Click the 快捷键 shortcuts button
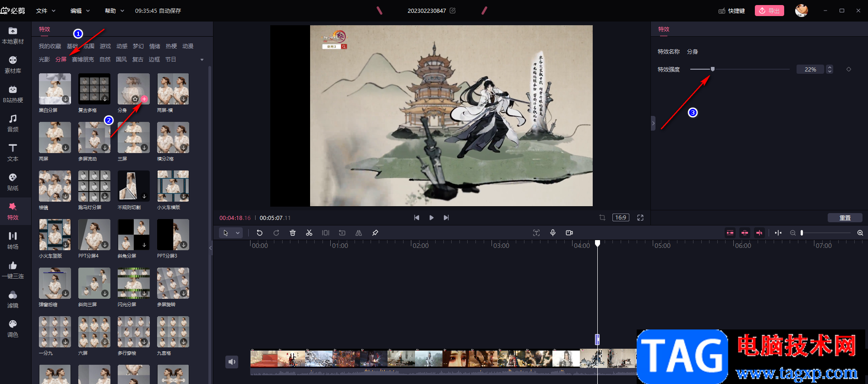 732,11
